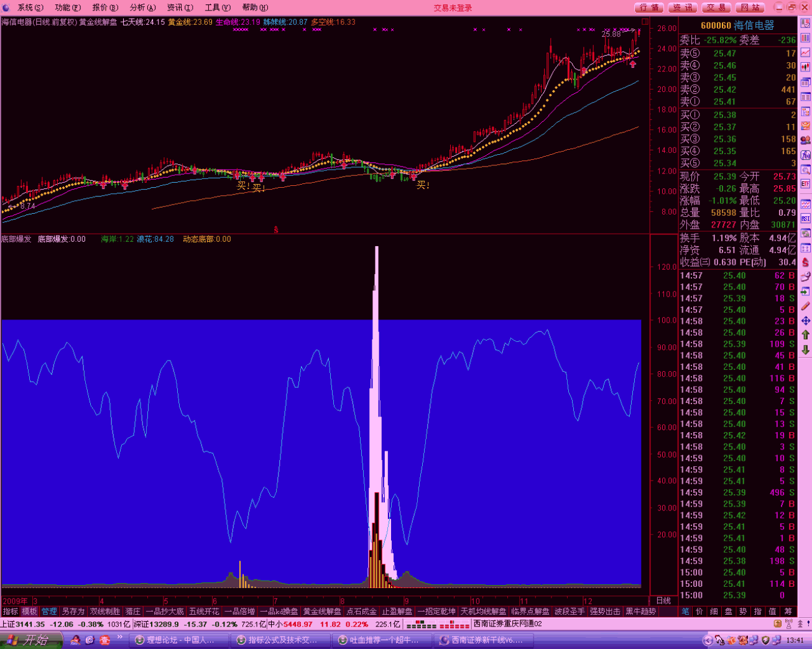Viewport: 812px width, 649px height.
Task: Click the red dollar sign sidebar icon
Action: coord(805,262)
